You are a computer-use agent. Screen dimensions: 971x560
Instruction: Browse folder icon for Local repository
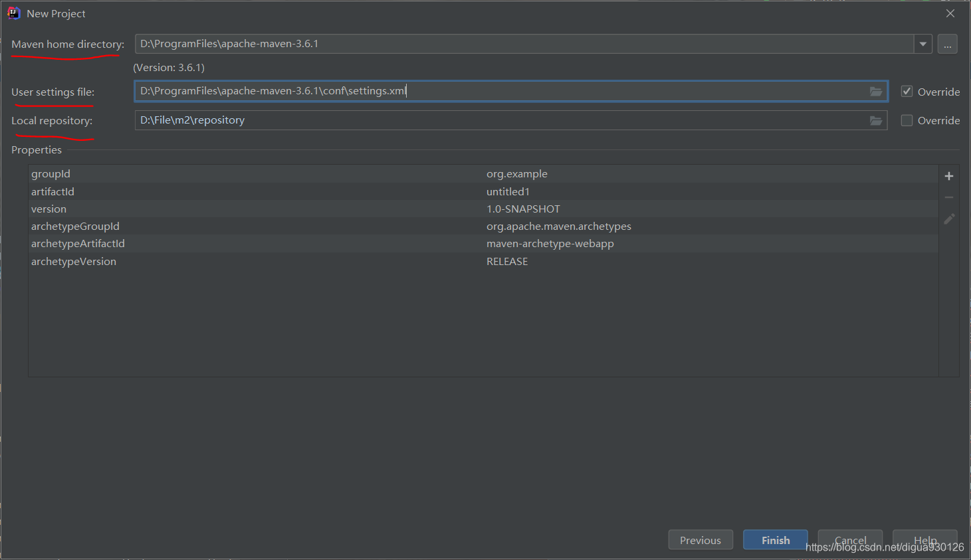(876, 120)
